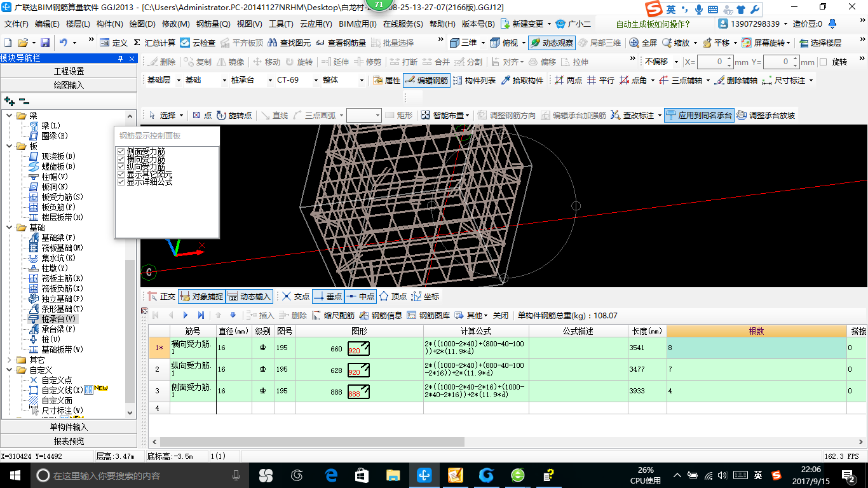Click 拾取构件 pick component tool
Viewport: 868px width, 488px height.
(x=522, y=81)
